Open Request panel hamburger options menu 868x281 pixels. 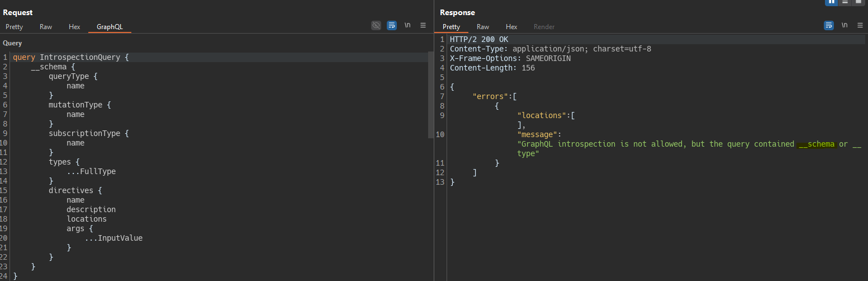coord(423,25)
